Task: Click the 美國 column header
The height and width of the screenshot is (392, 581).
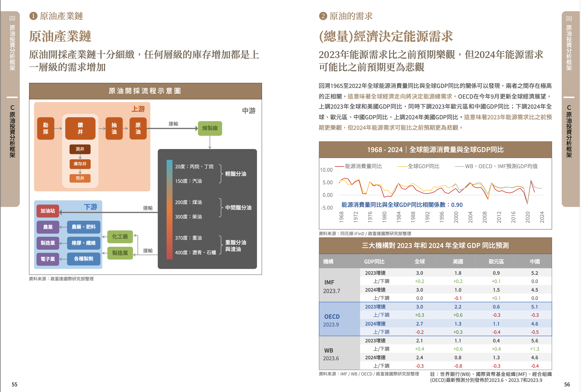Action: tap(458, 261)
